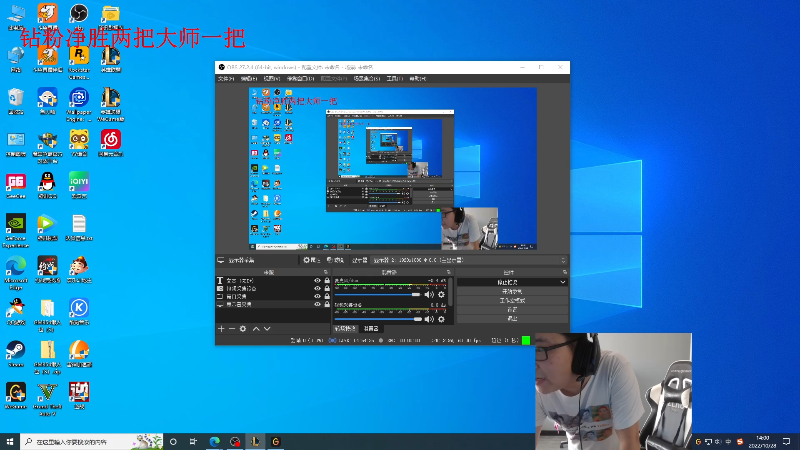The height and width of the screenshot is (450, 800).
Task: Open the monitor selection dropdown in source toolbar
Action: click(x=469, y=260)
